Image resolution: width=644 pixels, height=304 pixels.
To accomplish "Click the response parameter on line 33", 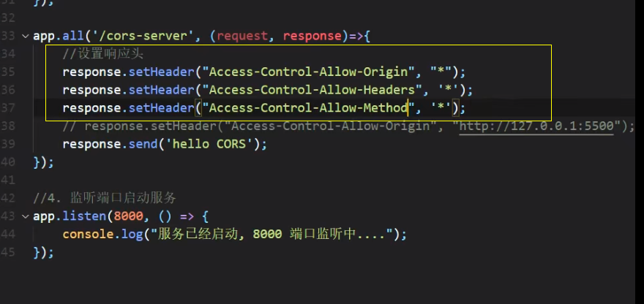I will coord(312,36).
